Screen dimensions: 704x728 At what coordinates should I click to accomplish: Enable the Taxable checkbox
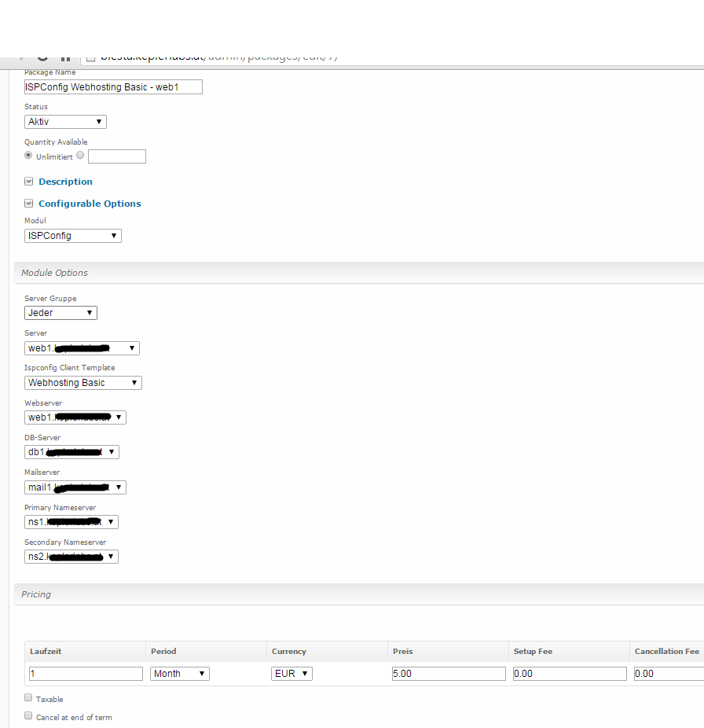click(x=28, y=698)
